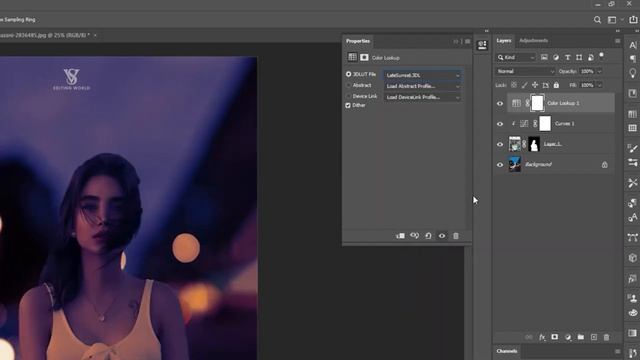Open Paragraph panel icon in right strip
Image resolution: width=640 pixels, height=360 pixels.
point(633,59)
